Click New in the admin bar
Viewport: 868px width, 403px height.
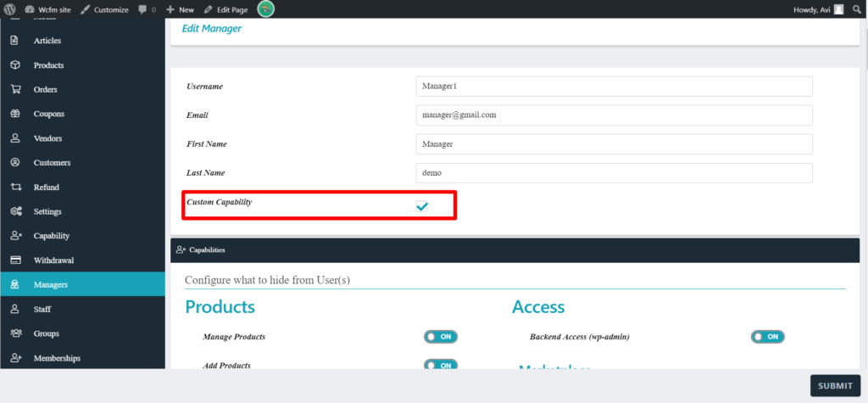181,9
